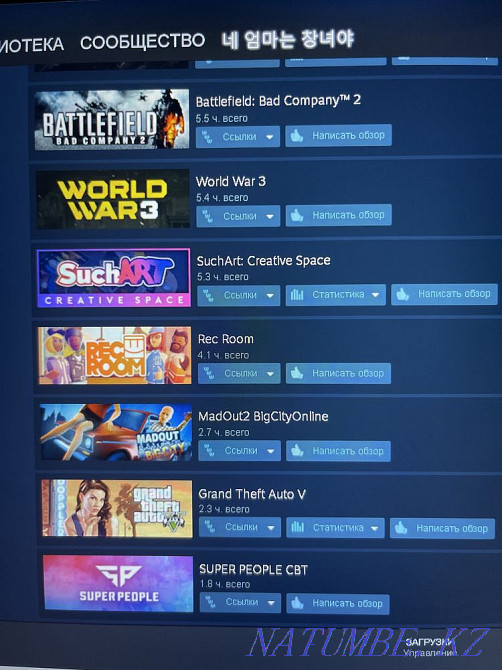
Task: Click thumbs-up icon for Grand Theft Auto V
Action: 401,528
